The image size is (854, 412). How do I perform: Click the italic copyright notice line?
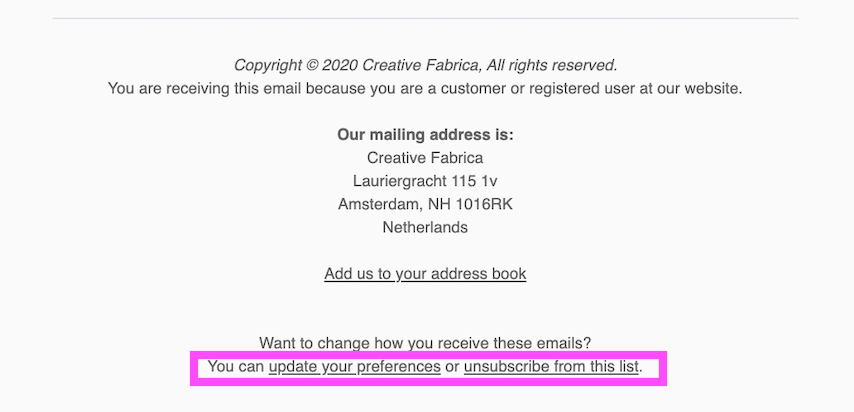point(425,66)
